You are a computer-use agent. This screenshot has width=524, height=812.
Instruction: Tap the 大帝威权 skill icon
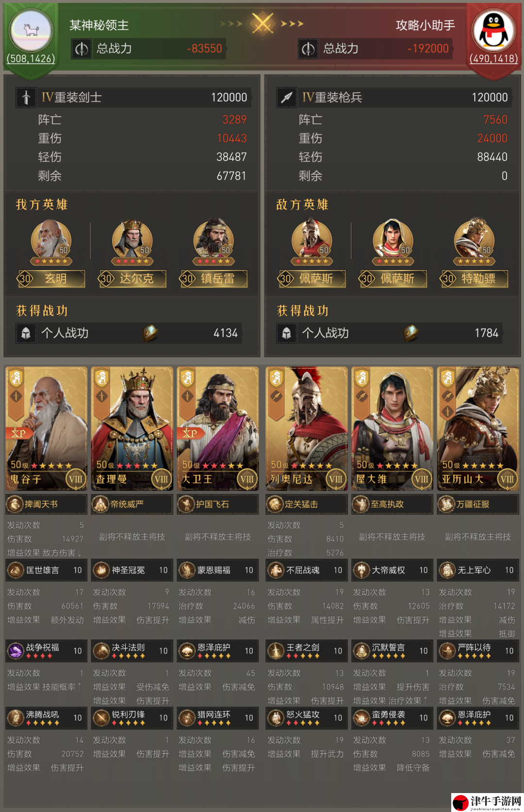pyautogui.click(x=361, y=570)
